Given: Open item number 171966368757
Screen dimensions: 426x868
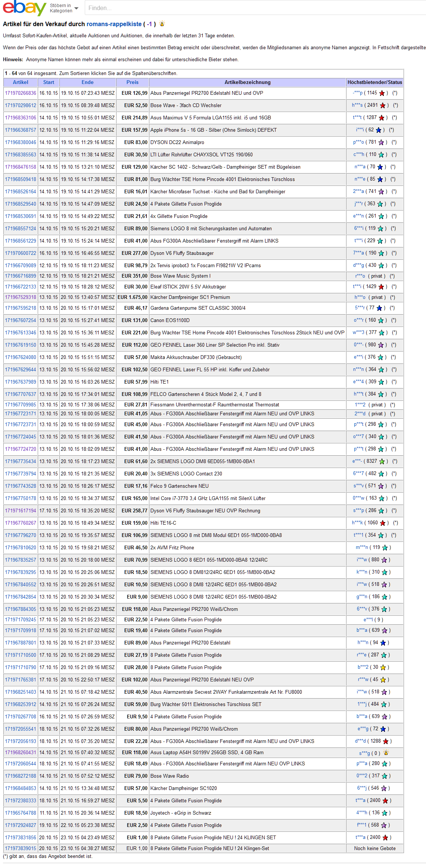Looking at the screenshot, I should pyautogui.click(x=21, y=130).
